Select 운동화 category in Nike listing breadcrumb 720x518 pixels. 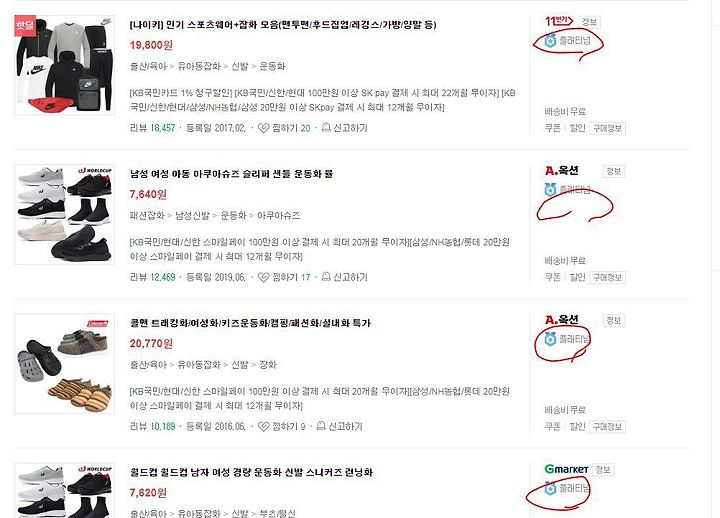point(272,66)
